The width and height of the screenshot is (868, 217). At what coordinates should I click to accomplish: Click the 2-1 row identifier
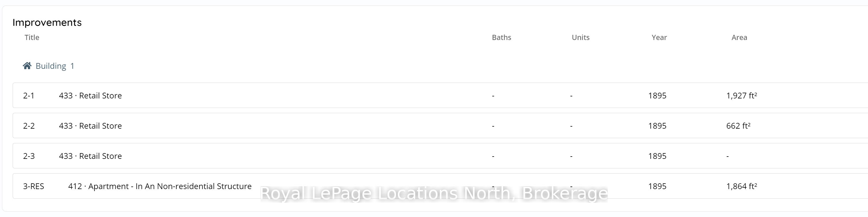[x=29, y=96]
